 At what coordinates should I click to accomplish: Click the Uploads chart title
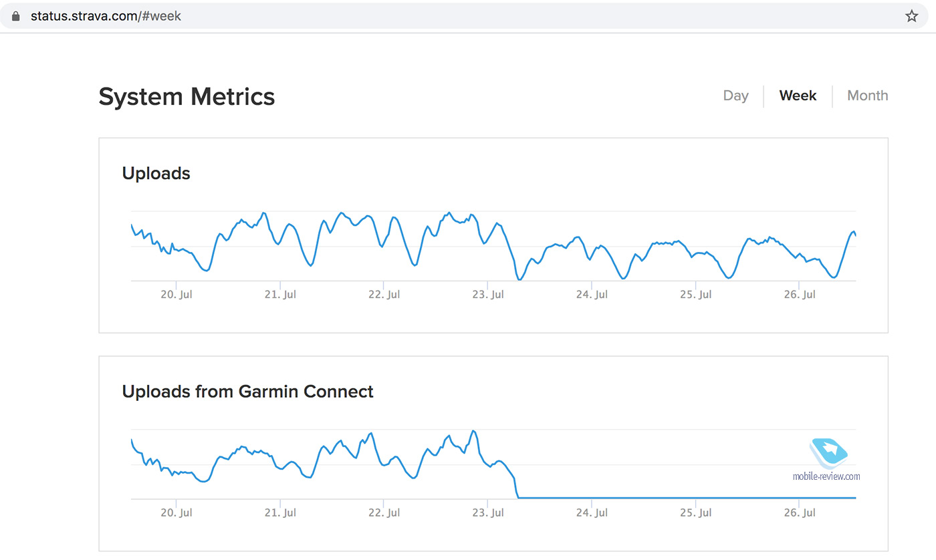156,174
